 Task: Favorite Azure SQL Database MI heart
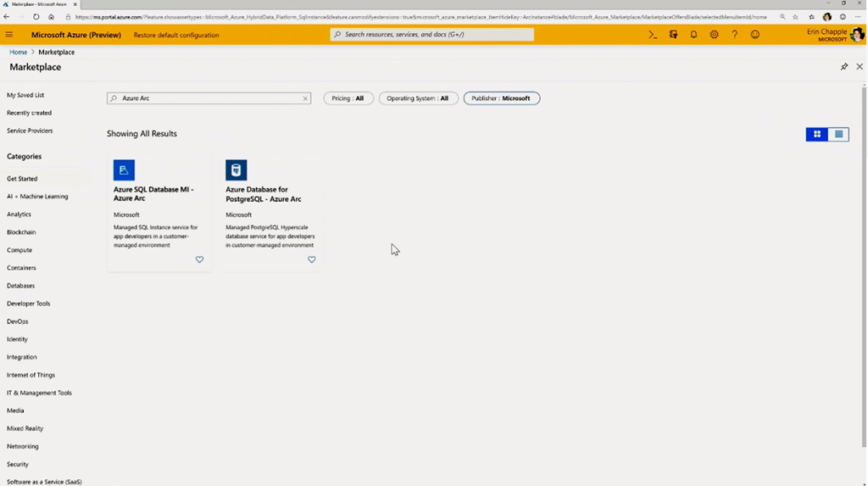[x=199, y=260]
